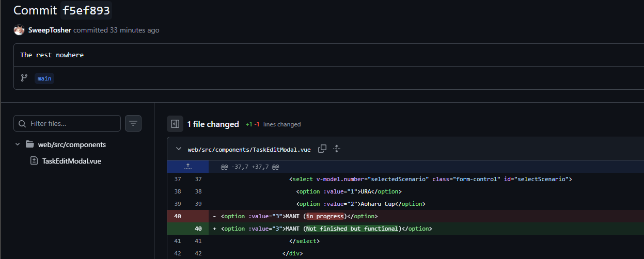
Task: Click the commit hash f5ef893
Action: [86, 10]
